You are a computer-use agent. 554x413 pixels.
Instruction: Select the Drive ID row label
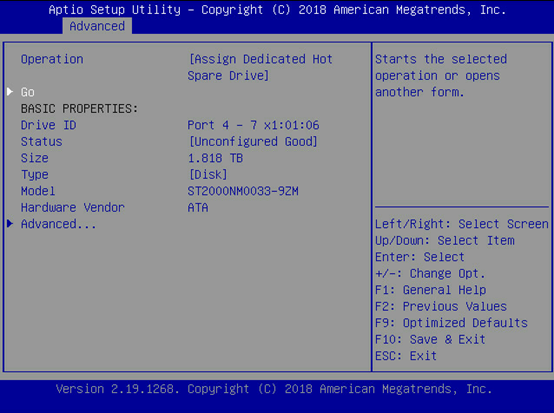coord(49,125)
